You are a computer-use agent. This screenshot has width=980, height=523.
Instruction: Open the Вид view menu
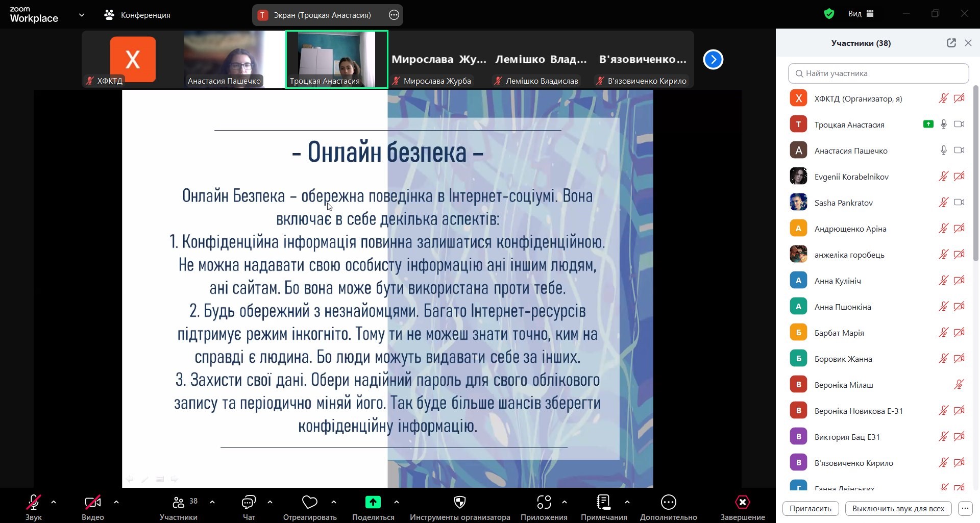point(861,14)
